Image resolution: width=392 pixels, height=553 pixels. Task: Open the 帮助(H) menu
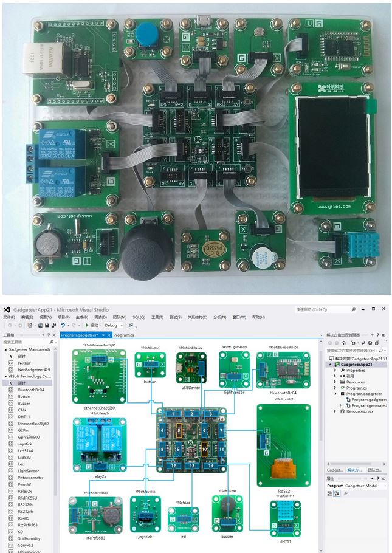(x=259, y=317)
